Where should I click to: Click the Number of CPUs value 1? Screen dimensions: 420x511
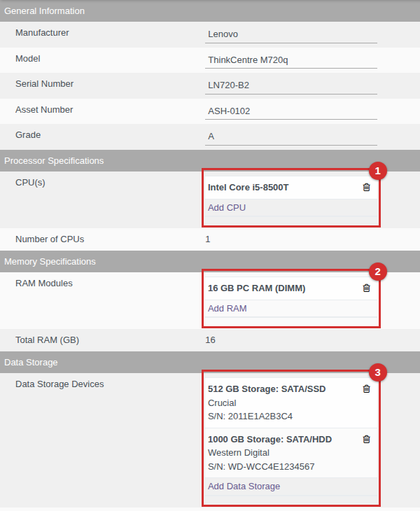208,239
